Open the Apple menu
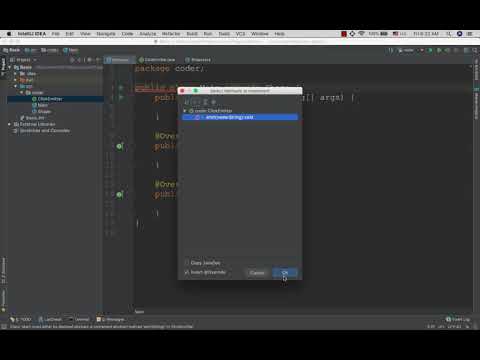480x360 pixels. pos(9,34)
